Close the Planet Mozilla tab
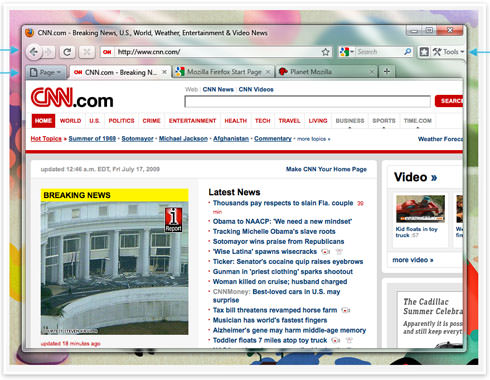The image size is (490, 380). [372, 72]
